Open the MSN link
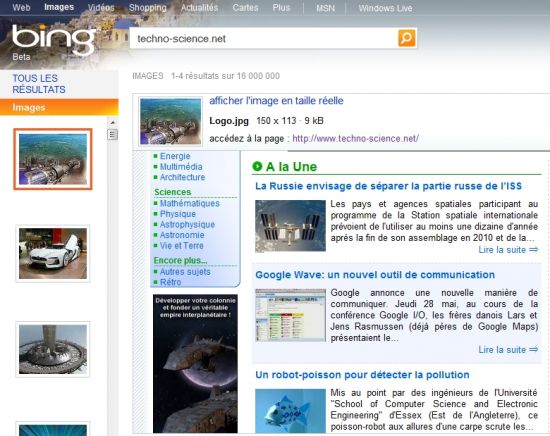 click(x=326, y=8)
